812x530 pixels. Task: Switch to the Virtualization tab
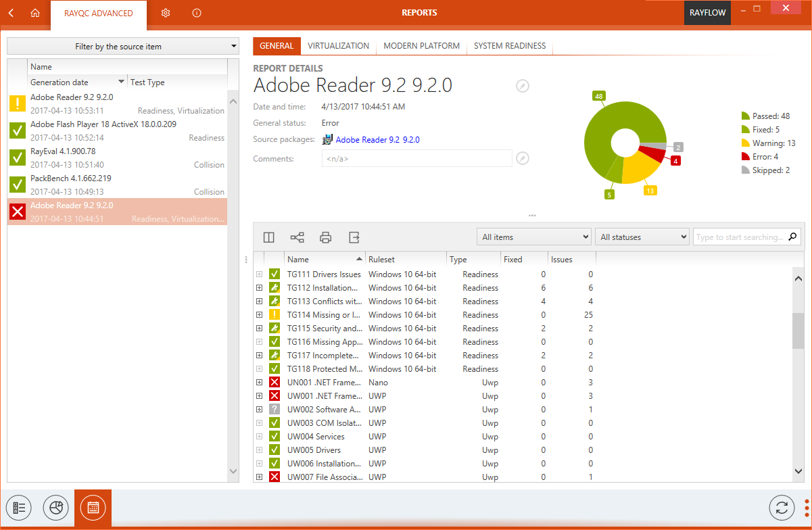click(338, 46)
